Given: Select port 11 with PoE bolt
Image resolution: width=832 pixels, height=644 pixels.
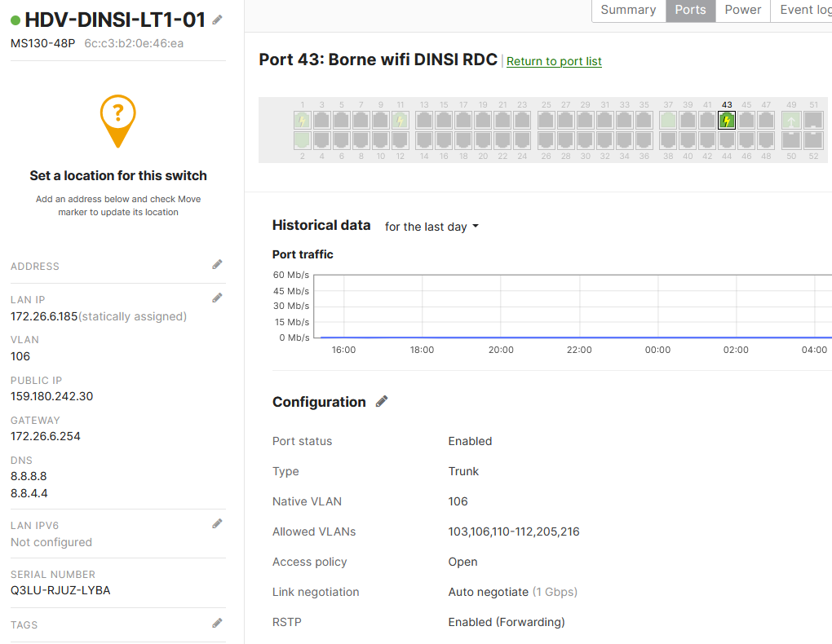Looking at the screenshot, I should [x=400, y=121].
